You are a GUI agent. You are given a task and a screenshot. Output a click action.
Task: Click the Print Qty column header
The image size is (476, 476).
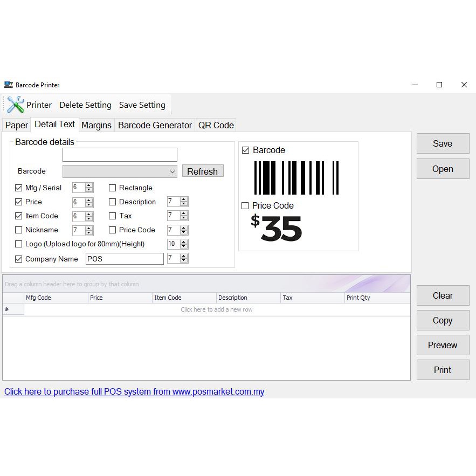[x=377, y=298]
